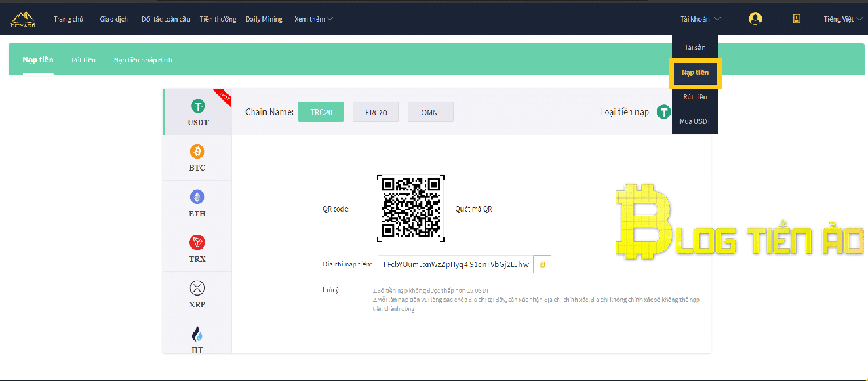The image size is (868, 381).
Task: Select the TRC20 chain button
Action: click(x=321, y=112)
